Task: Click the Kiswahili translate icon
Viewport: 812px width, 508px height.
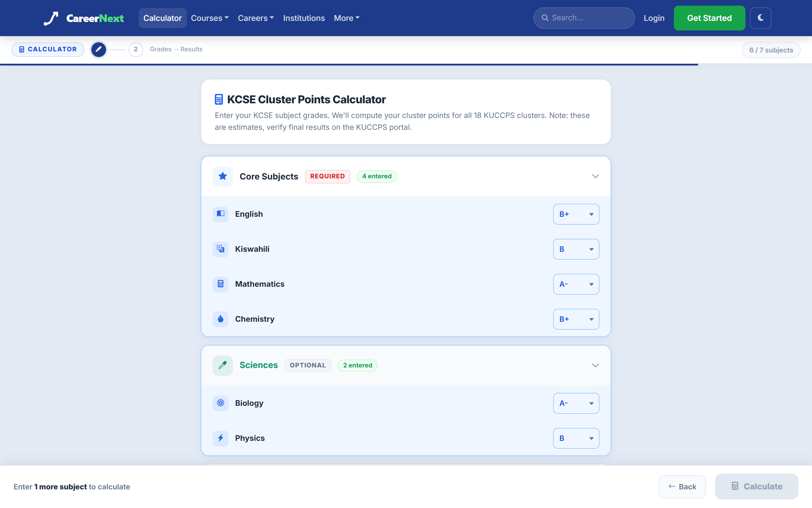Action: (x=220, y=249)
